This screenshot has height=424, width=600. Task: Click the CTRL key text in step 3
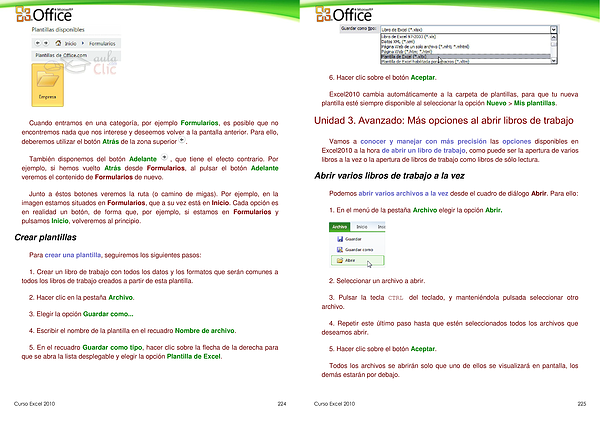(395, 298)
